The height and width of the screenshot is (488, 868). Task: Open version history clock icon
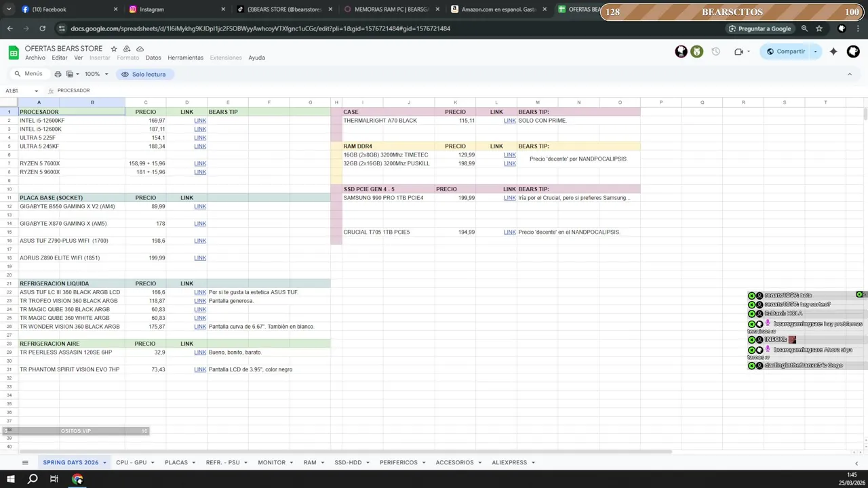pos(715,52)
